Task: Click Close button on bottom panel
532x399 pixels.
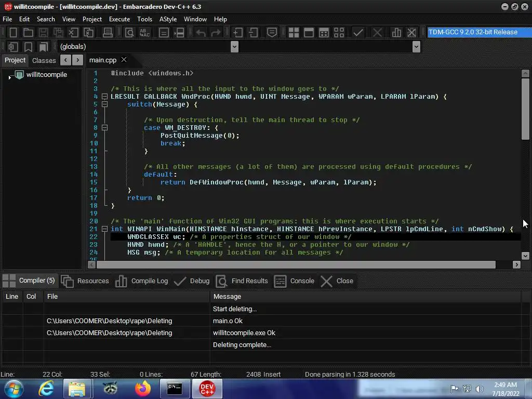Action: pos(337,281)
